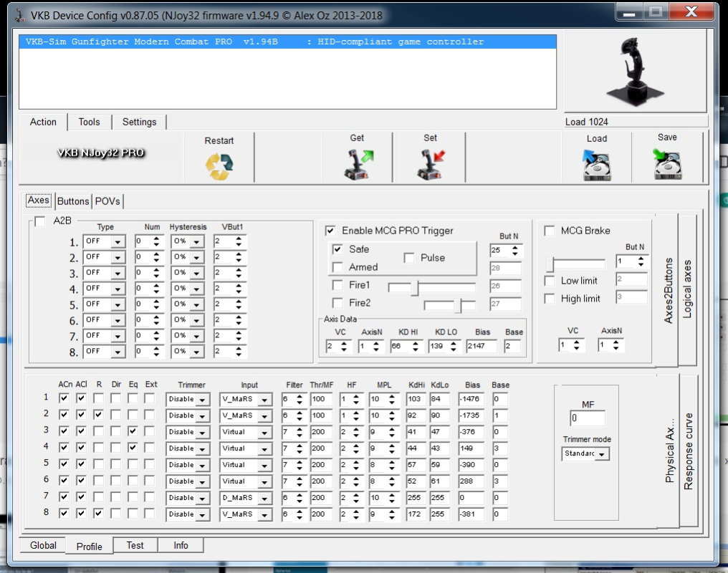Open the Test bottom tab

click(135, 546)
